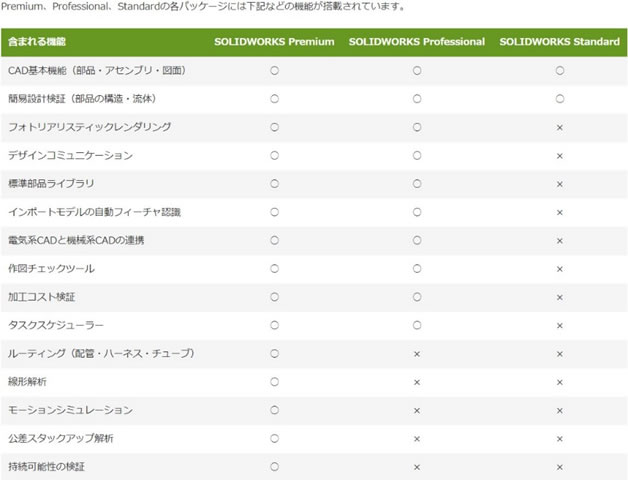Image resolution: width=628 pixels, height=480 pixels.
Task: Select the 作図チェックツール row label
Action: tap(51, 268)
